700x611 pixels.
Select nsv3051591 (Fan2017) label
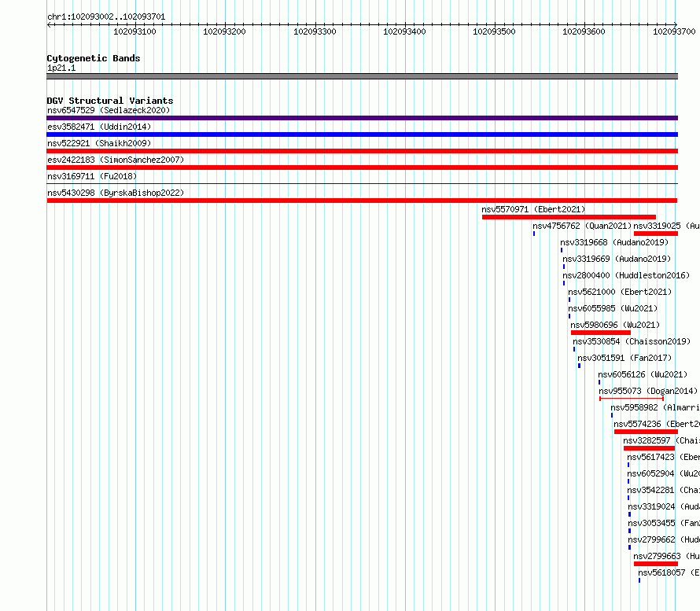point(624,358)
